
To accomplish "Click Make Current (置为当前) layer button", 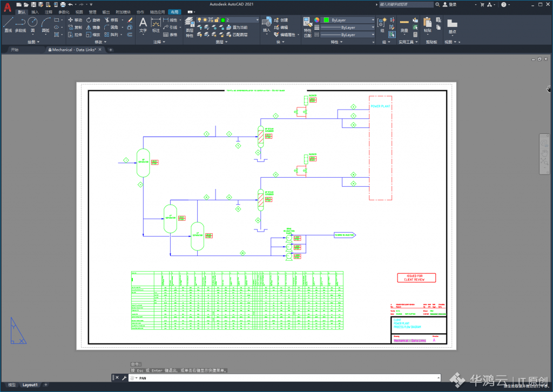I will click(237, 27).
